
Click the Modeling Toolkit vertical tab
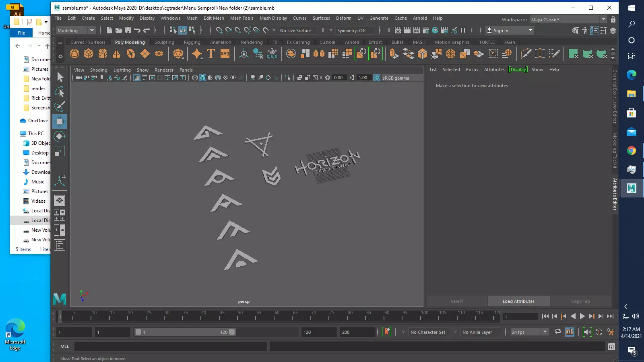tap(615, 151)
